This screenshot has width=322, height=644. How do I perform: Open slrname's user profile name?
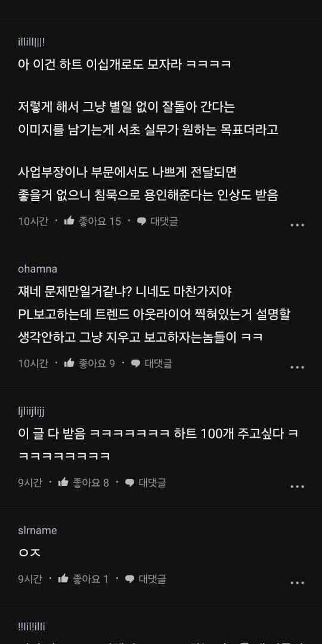(x=38, y=530)
